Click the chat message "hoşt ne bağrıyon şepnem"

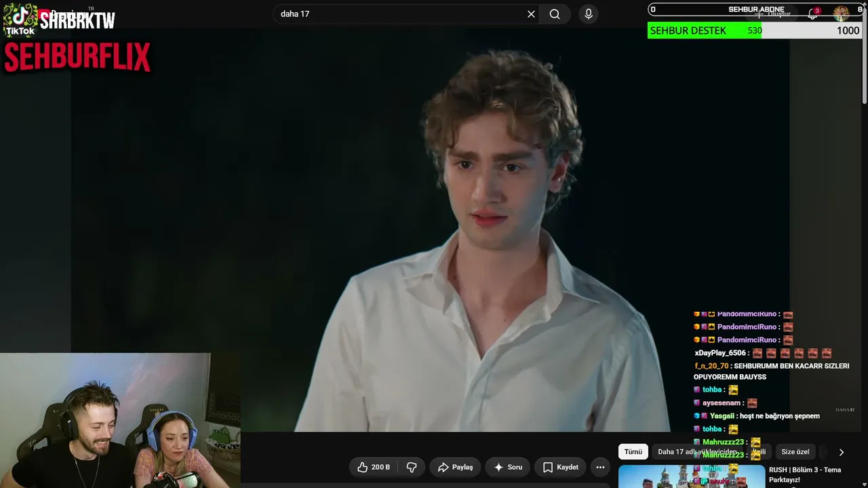779,416
